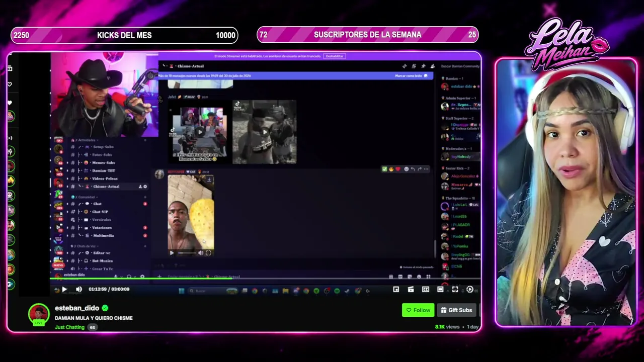Play the grayscale TikTok video thumbnail
644x362 pixels.
(x=265, y=132)
